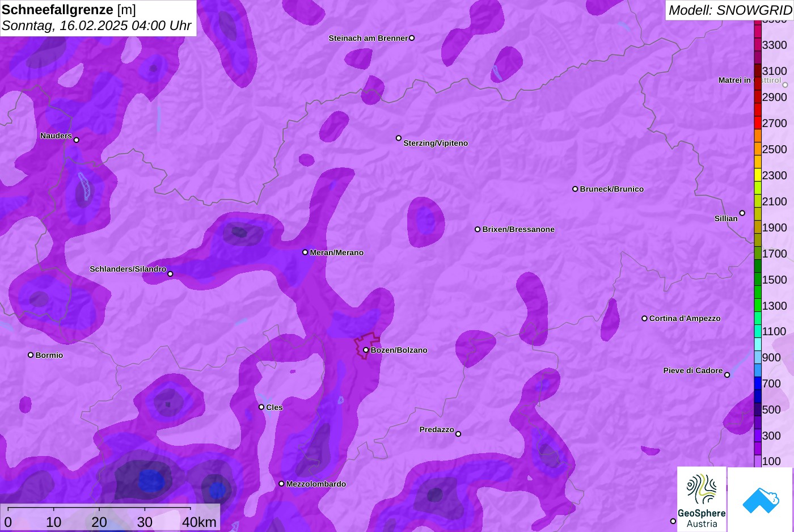This screenshot has height=532, width=794.
Task: Click the 40km scale bar label
Action: (x=199, y=522)
